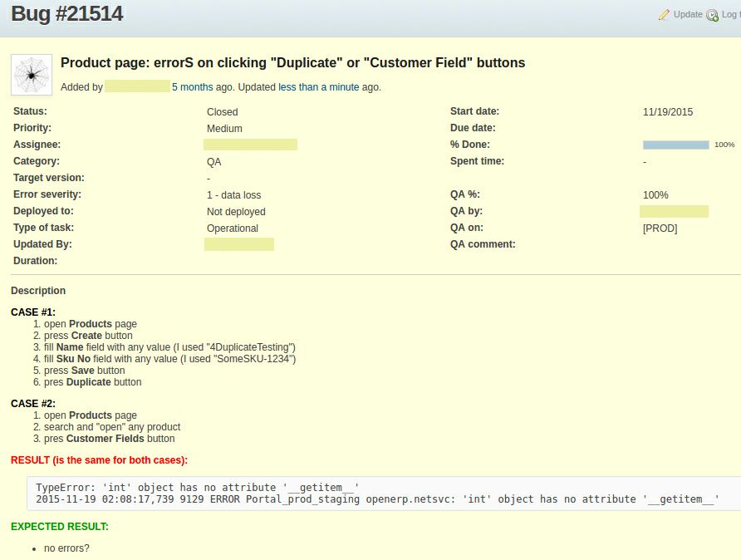Click the 'CASE #1:' heading
The height and width of the screenshot is (560, 741).
tap(33, 312)
